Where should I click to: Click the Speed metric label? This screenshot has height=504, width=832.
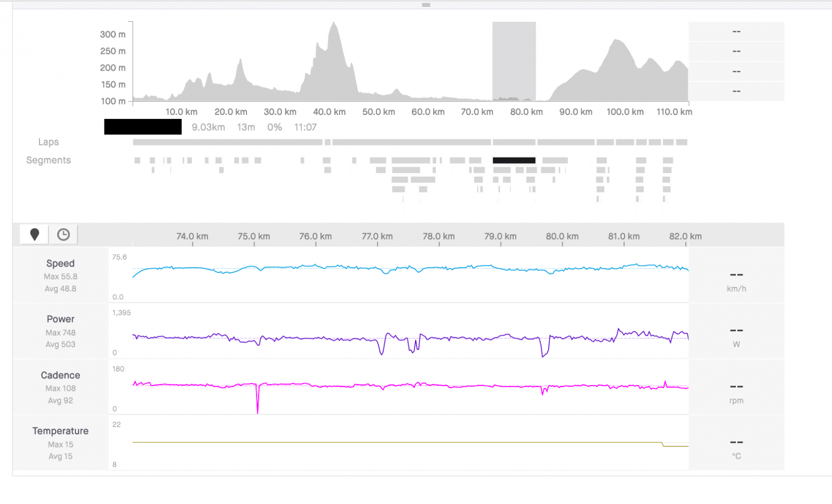pyautogui.click(x=60, y=263)
